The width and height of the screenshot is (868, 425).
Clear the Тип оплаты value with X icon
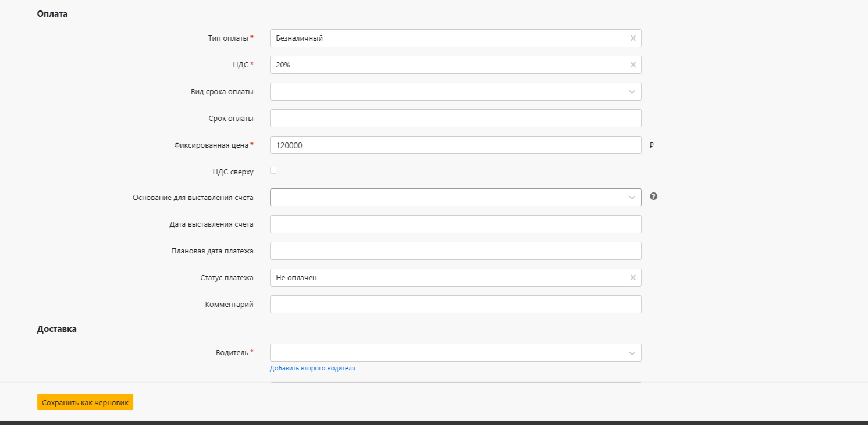pos(633,38)
